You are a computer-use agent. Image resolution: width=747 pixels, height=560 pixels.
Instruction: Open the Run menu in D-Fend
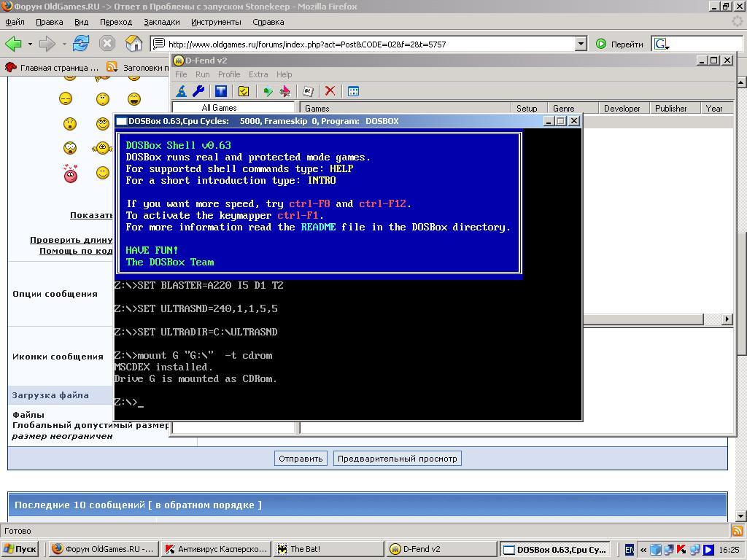pyautogui.click(x=203, y=74)
